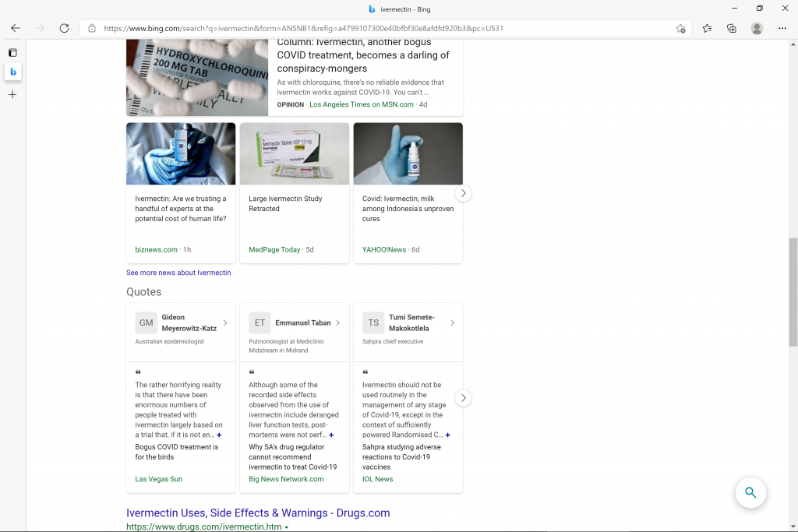Viewport: 798px width, 532px height.
Task: Click the TS author initials avatar
Action: point(373,323)
